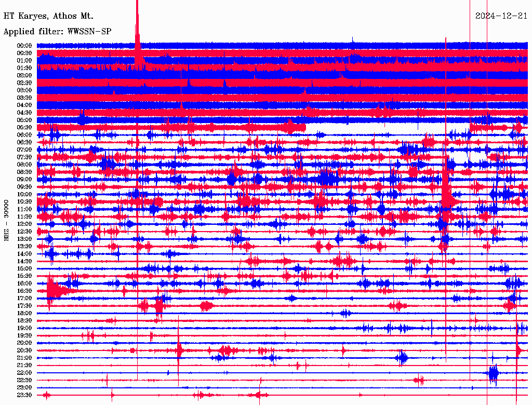Click the 20:00 time label
The width and height of the screenshot is (532, 405).
(24, 343)
